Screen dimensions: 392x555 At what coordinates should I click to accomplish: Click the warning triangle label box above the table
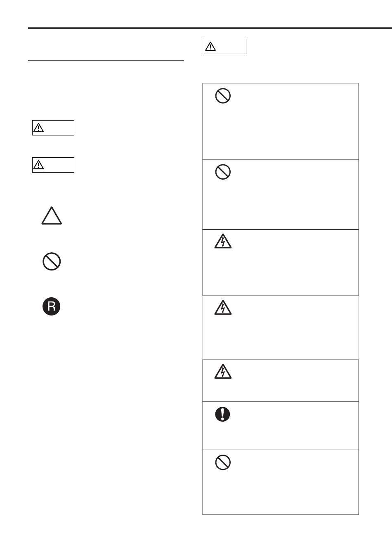tap(225, 46)
